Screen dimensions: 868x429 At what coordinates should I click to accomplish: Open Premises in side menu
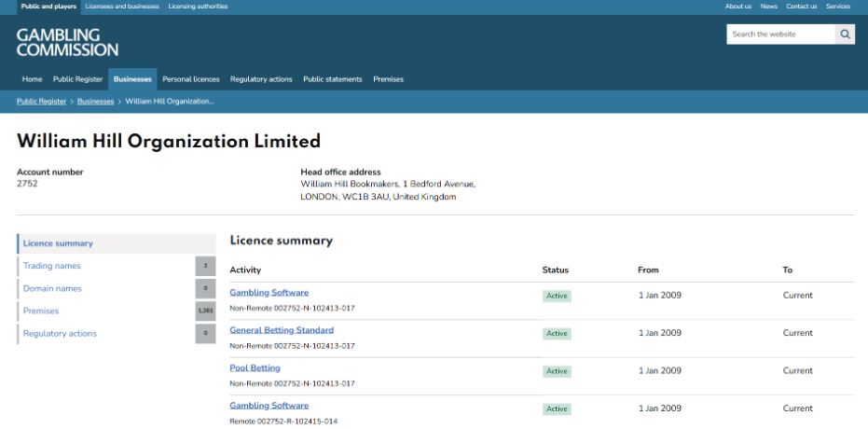pyautogui.click(x=41, y=311)
